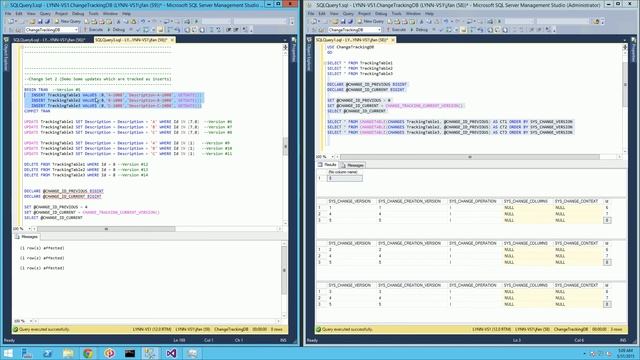Open zoom percentage dropdown in right editor

[x=332, y=157]
